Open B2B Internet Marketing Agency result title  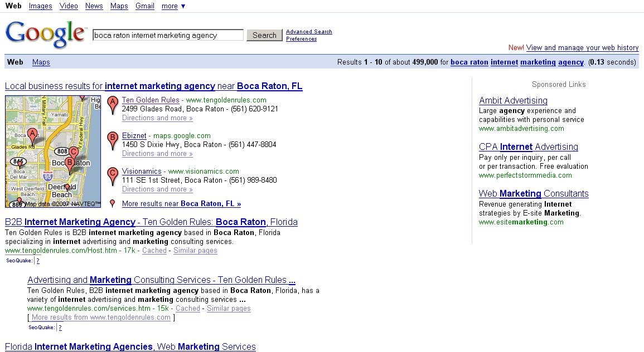click(151, 222)
